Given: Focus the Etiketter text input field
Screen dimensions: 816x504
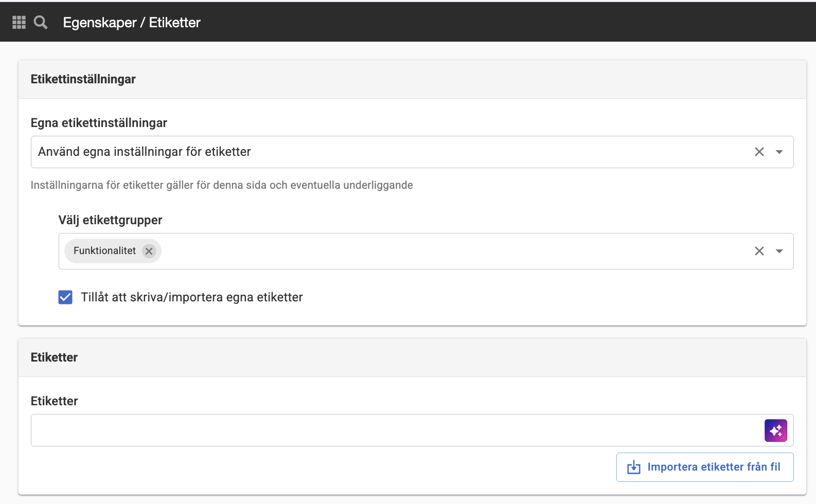Looking at the screenshot, I should pos(396,430).
